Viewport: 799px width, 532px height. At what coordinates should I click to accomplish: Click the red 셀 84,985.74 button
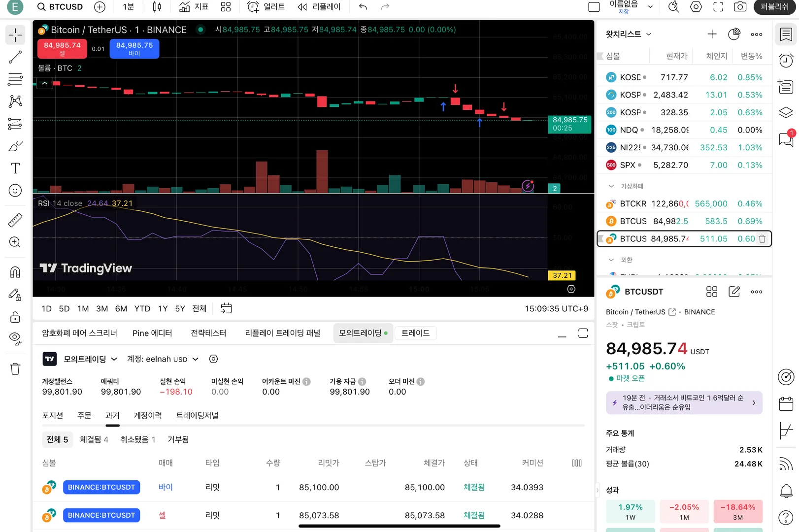(62, 48)
